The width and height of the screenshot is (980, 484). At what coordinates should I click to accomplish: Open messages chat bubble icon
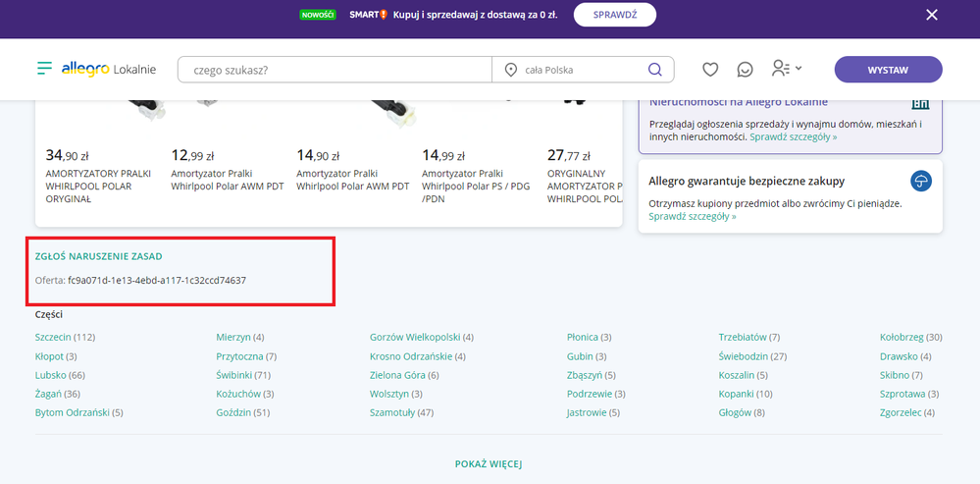[745, 70]
